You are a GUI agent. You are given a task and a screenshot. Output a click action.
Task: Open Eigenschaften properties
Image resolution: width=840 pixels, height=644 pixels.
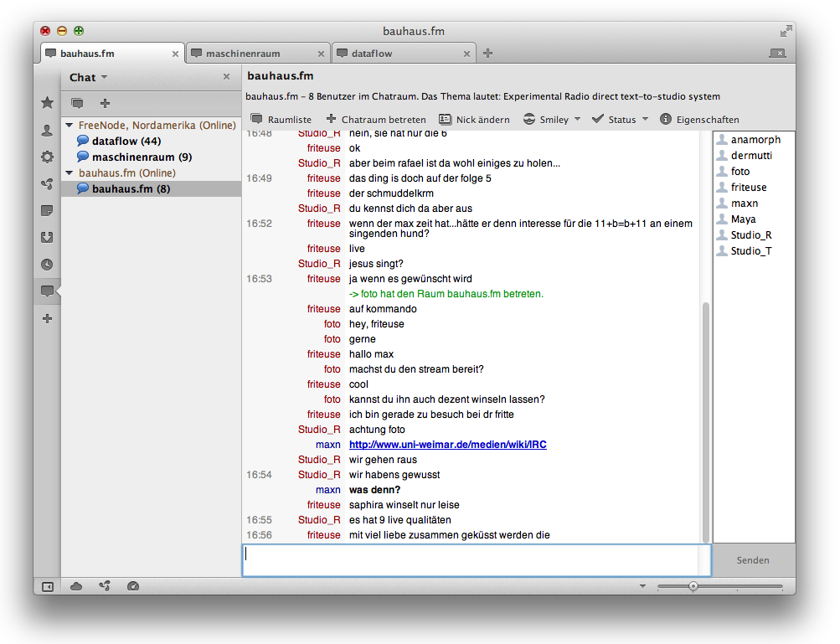[x=699, y=120]
